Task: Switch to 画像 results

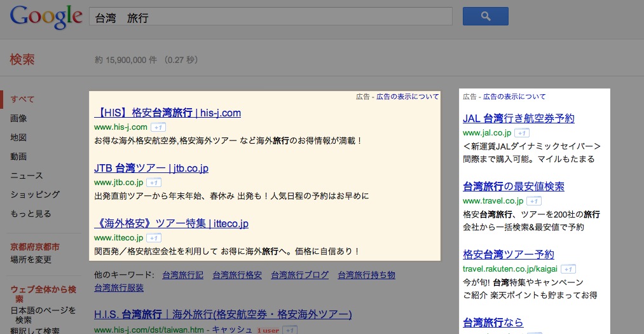Action: 18,118
